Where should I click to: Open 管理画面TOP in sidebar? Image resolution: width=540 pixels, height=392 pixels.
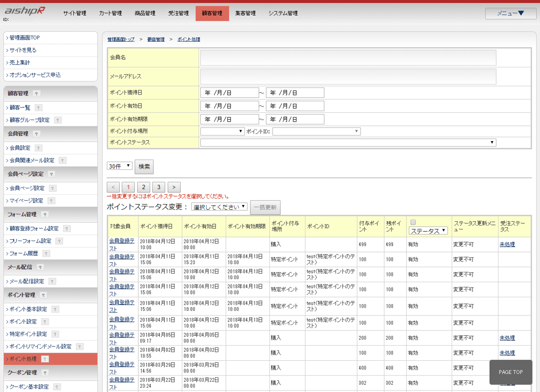pyautogui.click(x=25, y=38)
